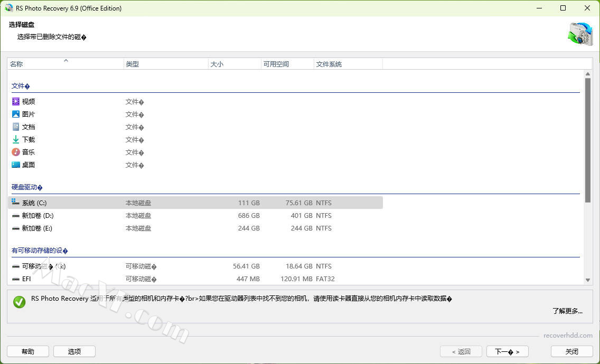Click the camera recovery logo icon
This screenshot has width=600, height=364.
coord(580,34)
